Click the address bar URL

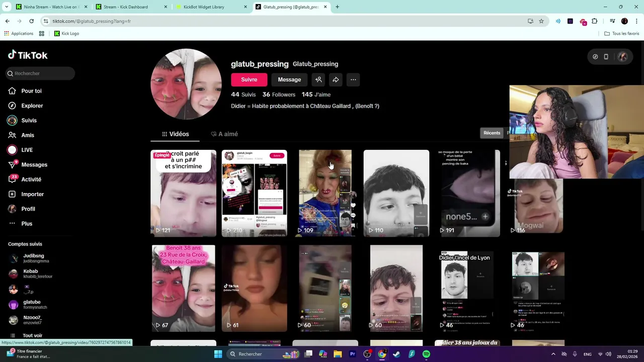tap(92, 21)
